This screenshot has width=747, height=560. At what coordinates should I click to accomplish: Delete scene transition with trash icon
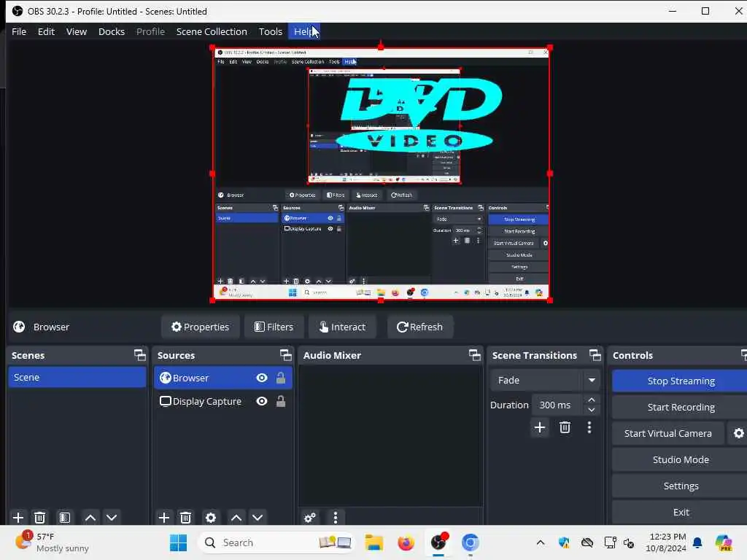click(x=565, y=427)
